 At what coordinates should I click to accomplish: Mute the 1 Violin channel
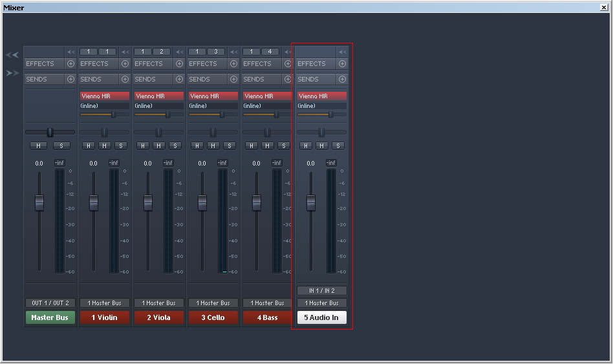point(104,146)
